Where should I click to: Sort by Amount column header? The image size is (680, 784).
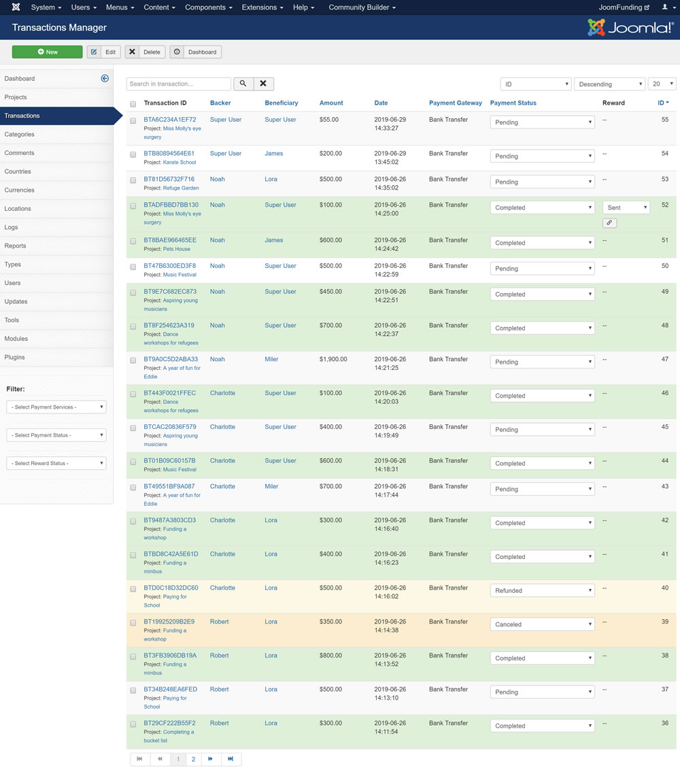click(331, 103)
